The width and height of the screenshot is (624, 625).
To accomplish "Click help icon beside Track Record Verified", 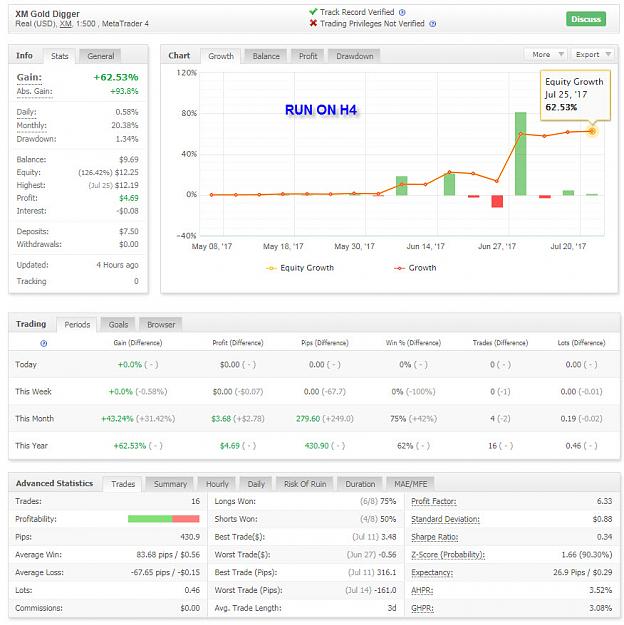I will click(x=402, y=12).
